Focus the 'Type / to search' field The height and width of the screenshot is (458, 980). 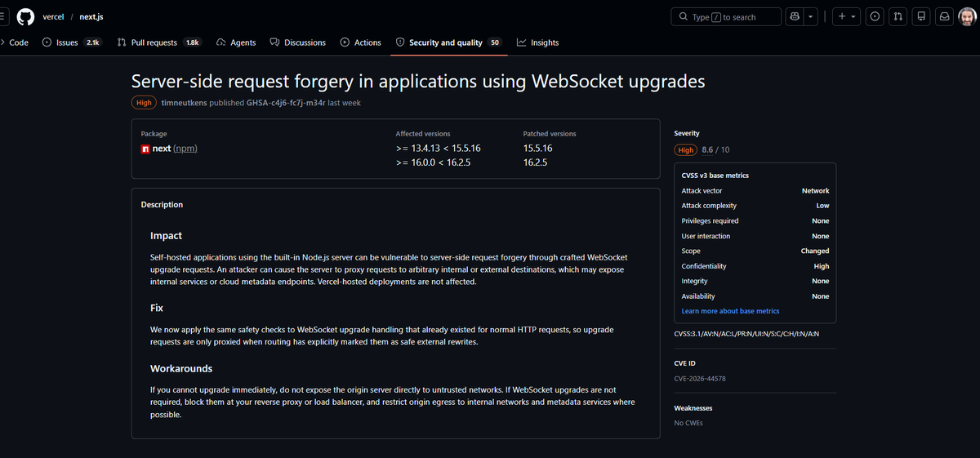[725, 17]
